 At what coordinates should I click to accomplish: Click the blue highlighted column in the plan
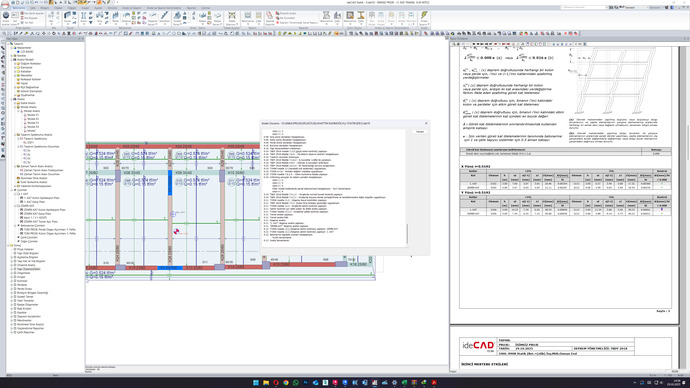point(170,183)
